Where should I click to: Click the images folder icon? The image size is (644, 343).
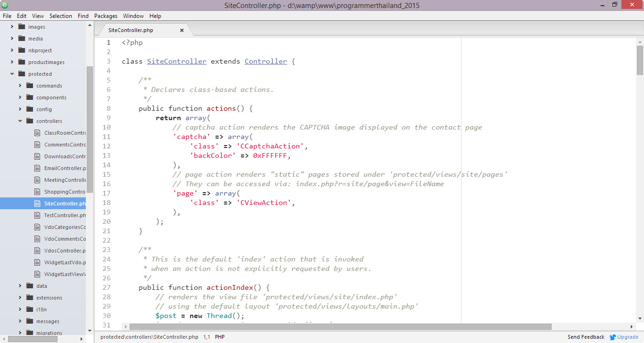pyautogui.click(x=21, y=27)
